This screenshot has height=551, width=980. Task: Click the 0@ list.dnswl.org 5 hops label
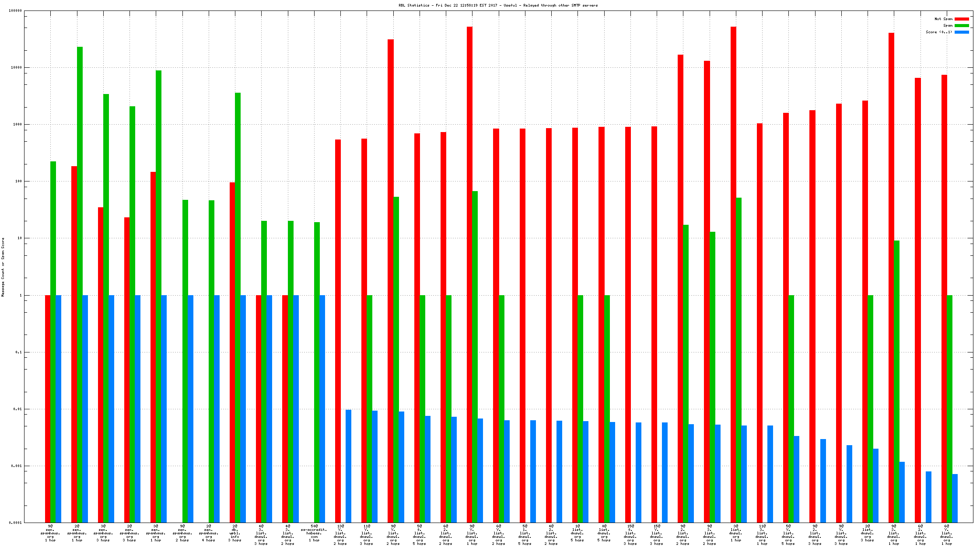pos(604,533)
